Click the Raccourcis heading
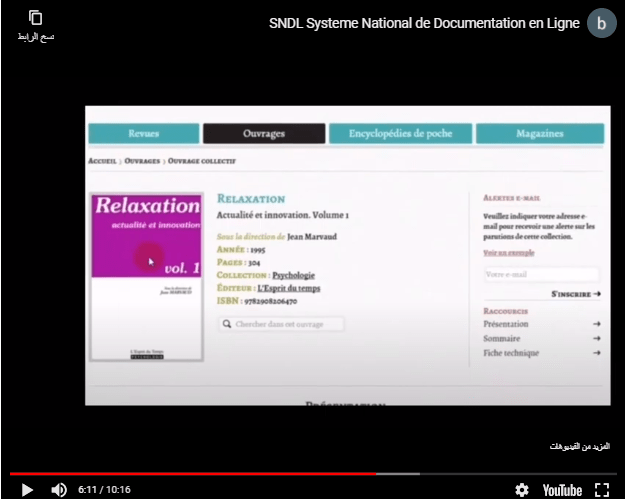The image size is (625, 499). tap(506, 311)
